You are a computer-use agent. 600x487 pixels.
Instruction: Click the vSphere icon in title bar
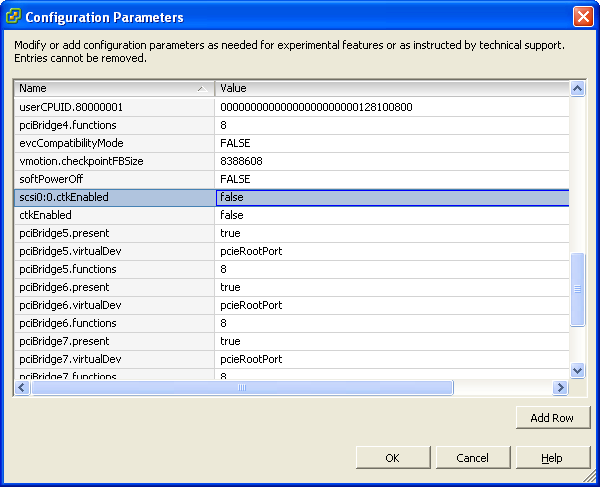pyautogui.click(x=13, y=17)
